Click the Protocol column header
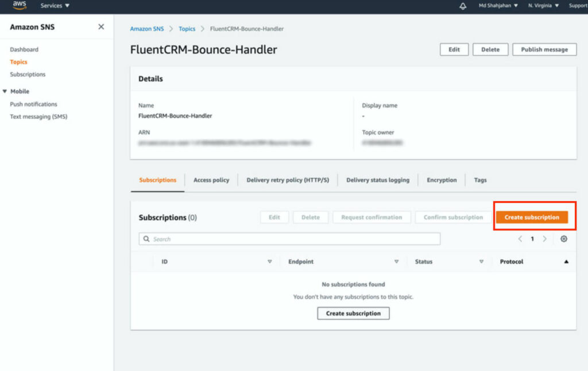 [x=512, y=261]
